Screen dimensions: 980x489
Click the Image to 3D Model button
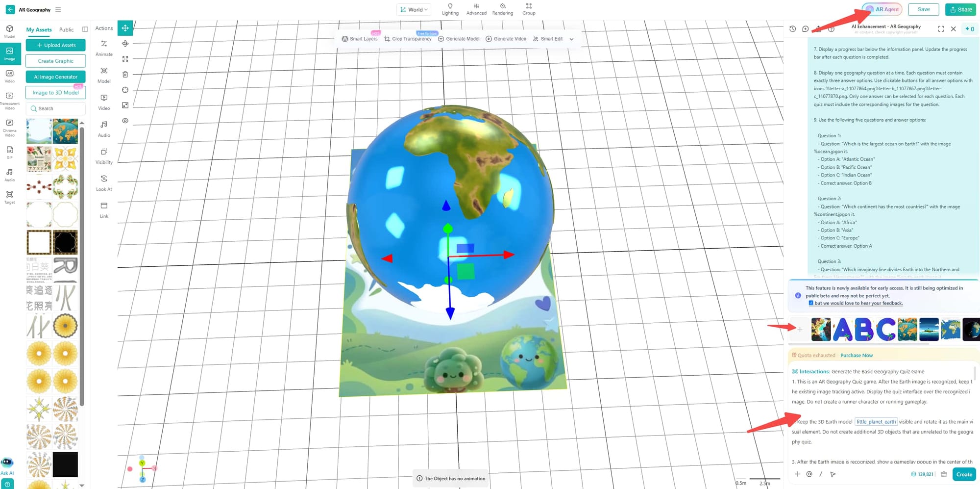point(55,92)
